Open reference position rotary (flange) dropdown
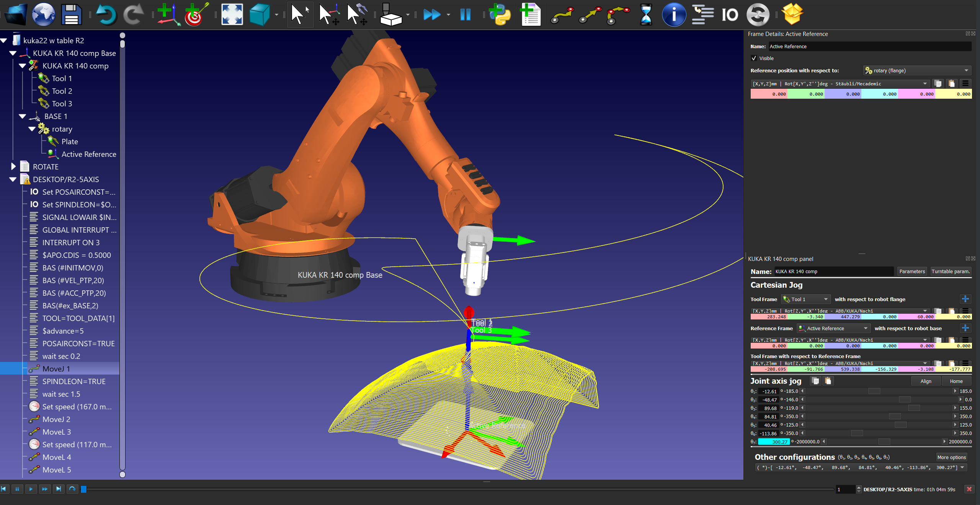The width and height of the screenshot is (980, 505). [917, 70]
